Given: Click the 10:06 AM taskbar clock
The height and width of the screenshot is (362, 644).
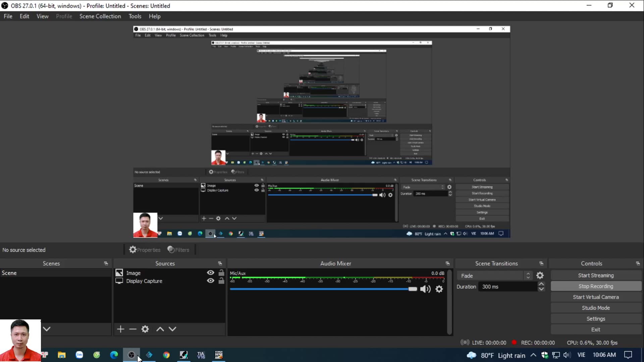Looking at the screenshot, I should coord(604,355).
